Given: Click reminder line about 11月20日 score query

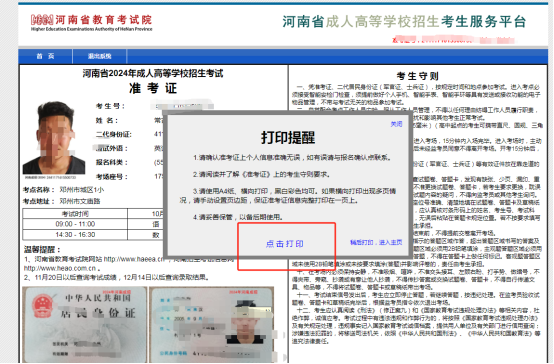Looking at the screenshot, I should point(117,277).
